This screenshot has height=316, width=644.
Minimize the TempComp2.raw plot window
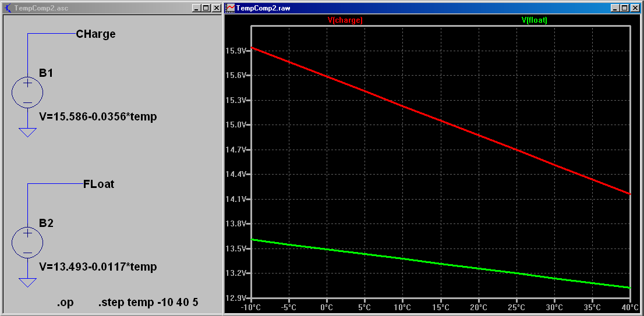(615, 8)
